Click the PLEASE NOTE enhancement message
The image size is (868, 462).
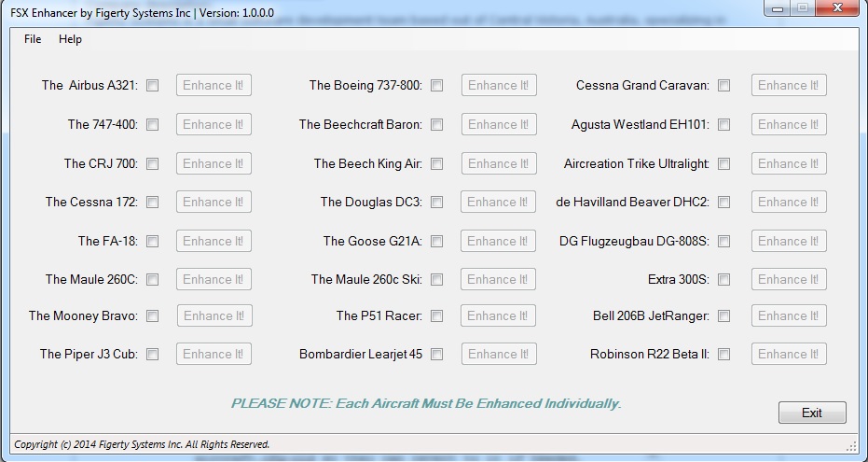426,404
